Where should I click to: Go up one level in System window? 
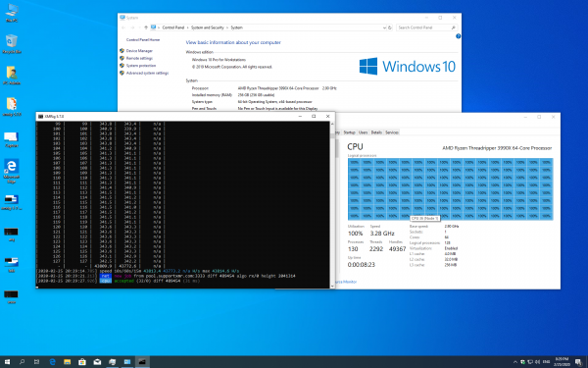pyautogui.click(x=146, y=27)
